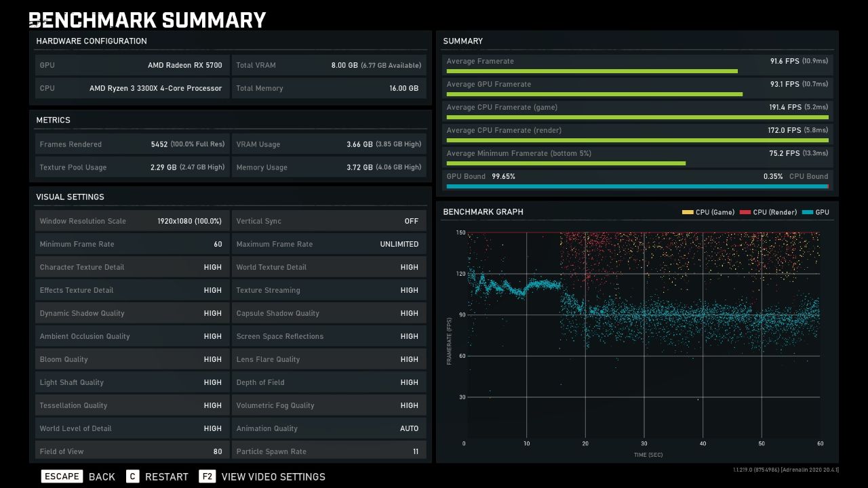Click Particle Spawn Rate 11 row

(329, 451)
